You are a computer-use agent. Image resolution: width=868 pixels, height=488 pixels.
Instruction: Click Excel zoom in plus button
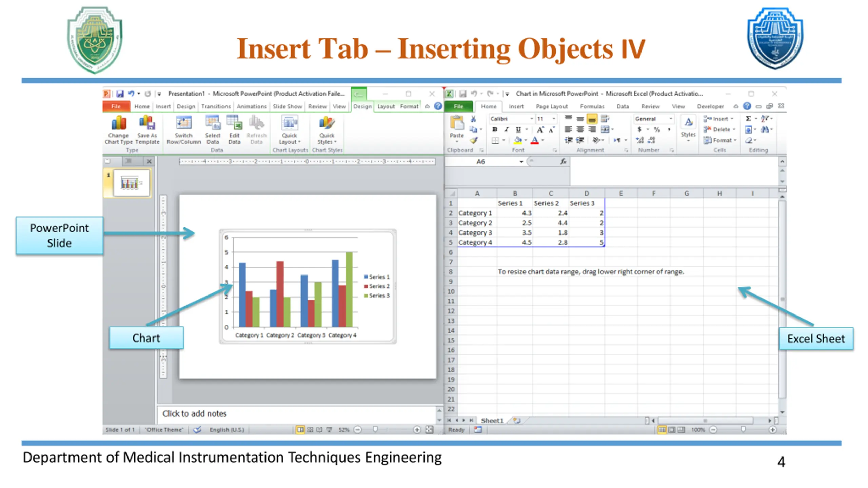772,430
